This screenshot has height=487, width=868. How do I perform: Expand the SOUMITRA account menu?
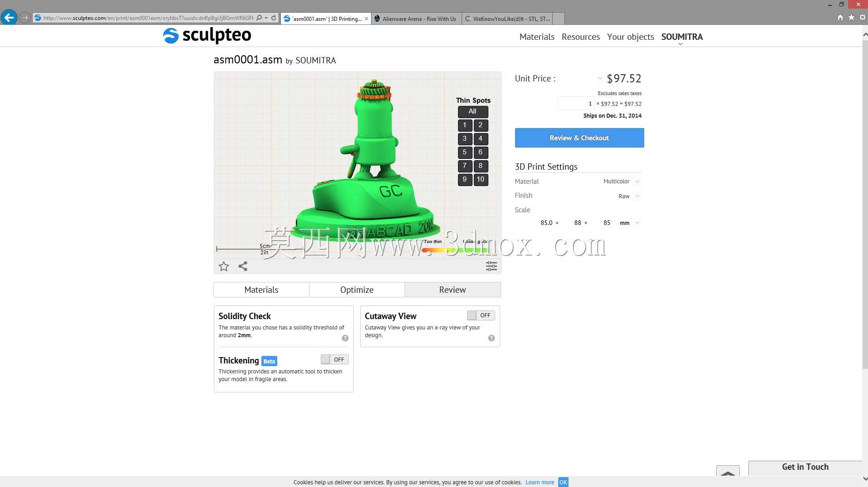(682, 37)
